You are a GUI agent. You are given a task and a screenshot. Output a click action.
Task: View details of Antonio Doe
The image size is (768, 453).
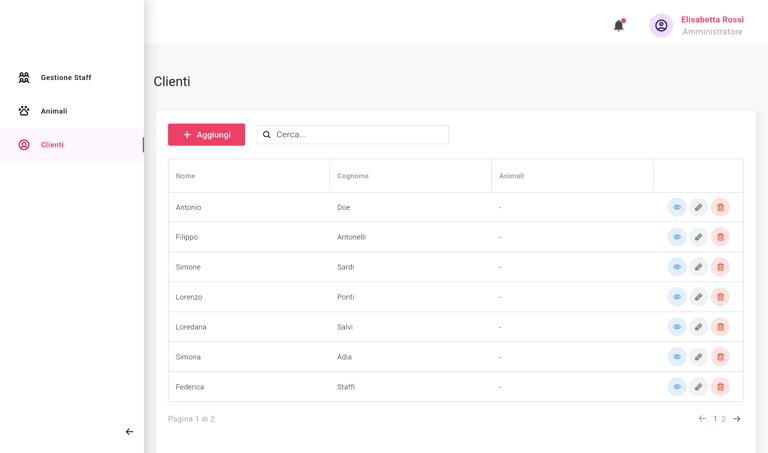click(x=677, y=207)
